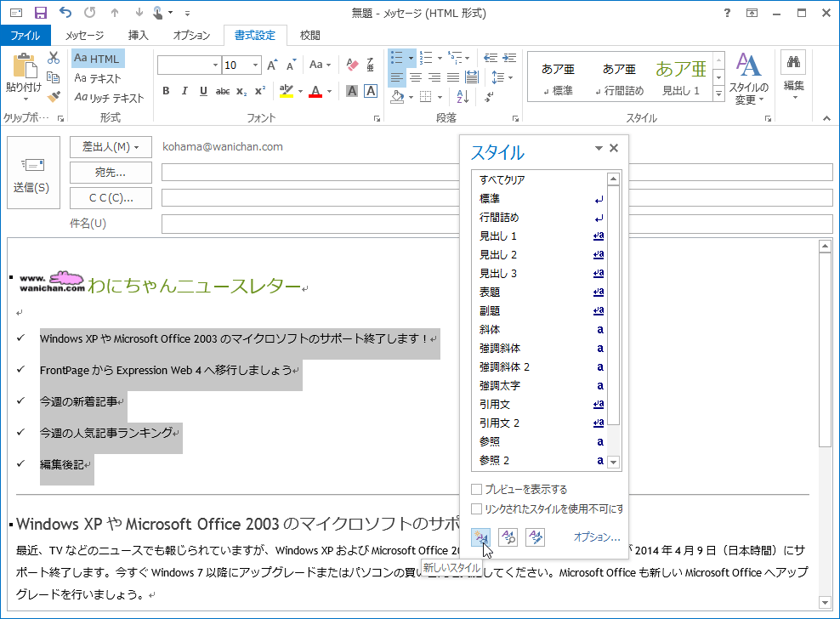840x619 pixels.
Task: Toggle underline formatting
Action: point(203,91)
